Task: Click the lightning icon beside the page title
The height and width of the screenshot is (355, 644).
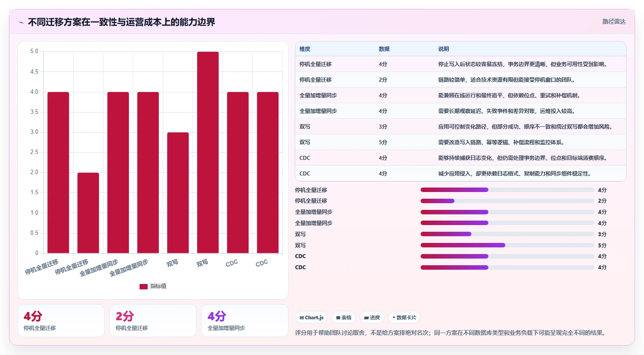Action: (21, 22)
